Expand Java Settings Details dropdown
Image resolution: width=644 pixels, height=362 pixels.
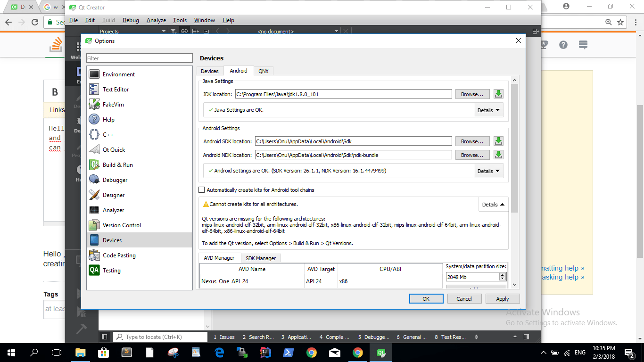(488, 110)
